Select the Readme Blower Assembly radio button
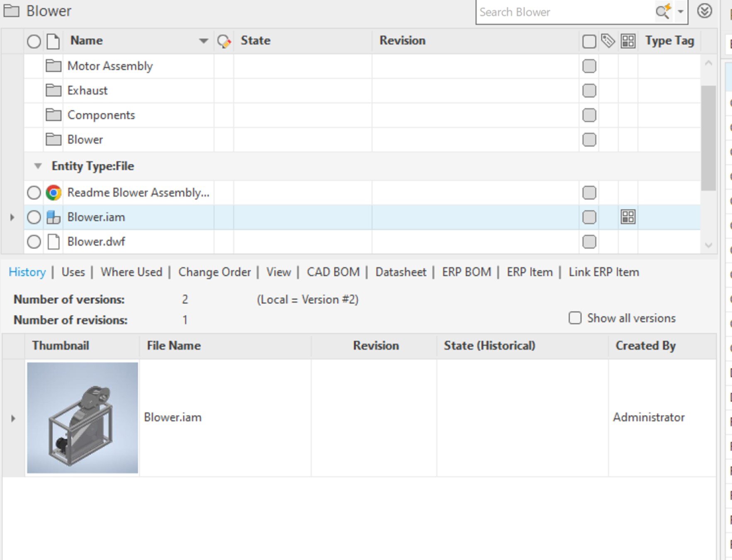This screenshot has height=560, width=732. click(x=34, y=192)
